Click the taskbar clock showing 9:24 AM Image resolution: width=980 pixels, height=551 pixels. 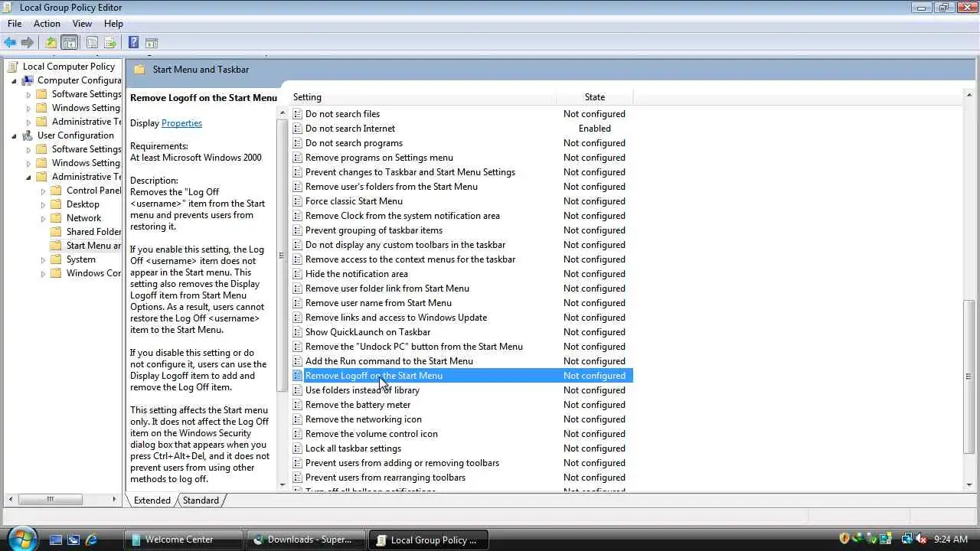coord(951,540)
